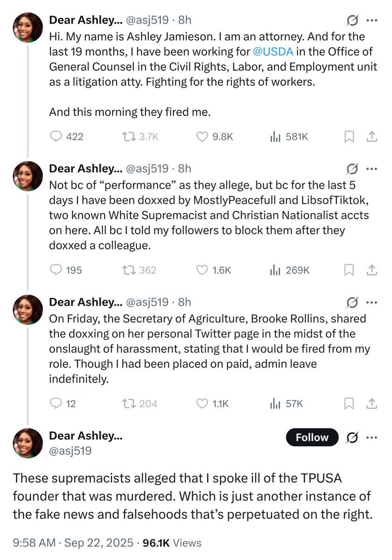The width and height of the screenshot is (392, 560).
Task: Reply to the tweet with 12 replies
Action: click(56, 403)
